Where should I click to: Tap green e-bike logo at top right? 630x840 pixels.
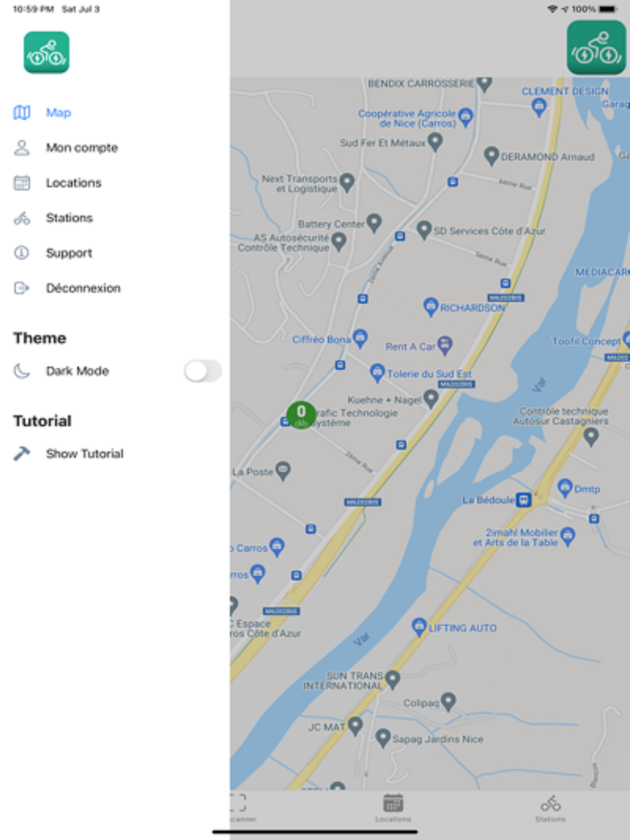coord(596,48)
